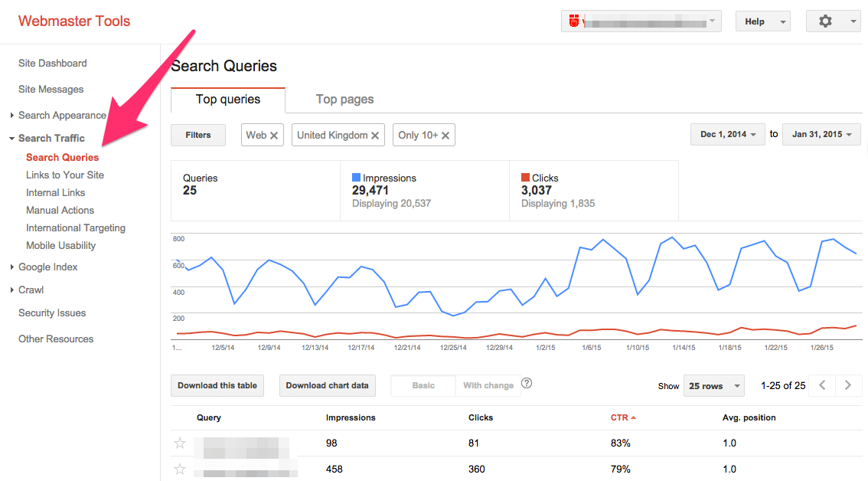Reverse the CTR column sort order
Screen dimensions: 868x481
622,417
